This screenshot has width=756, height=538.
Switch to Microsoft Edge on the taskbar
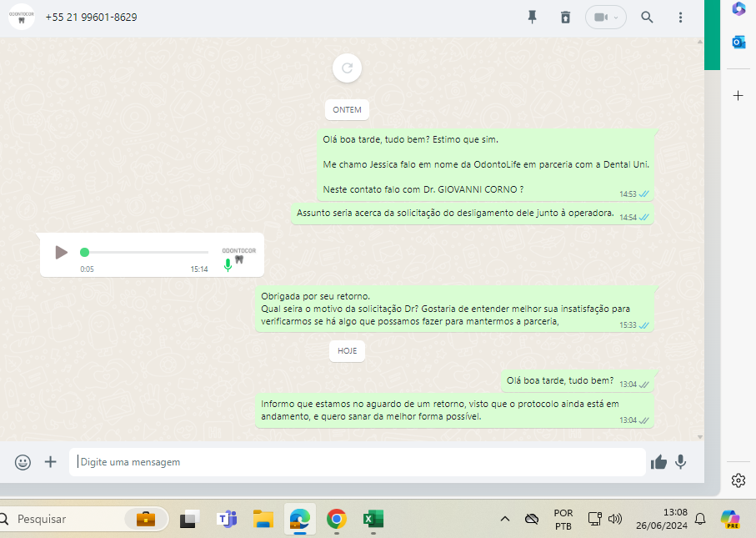pyautogui.click(x=300, y=519)
